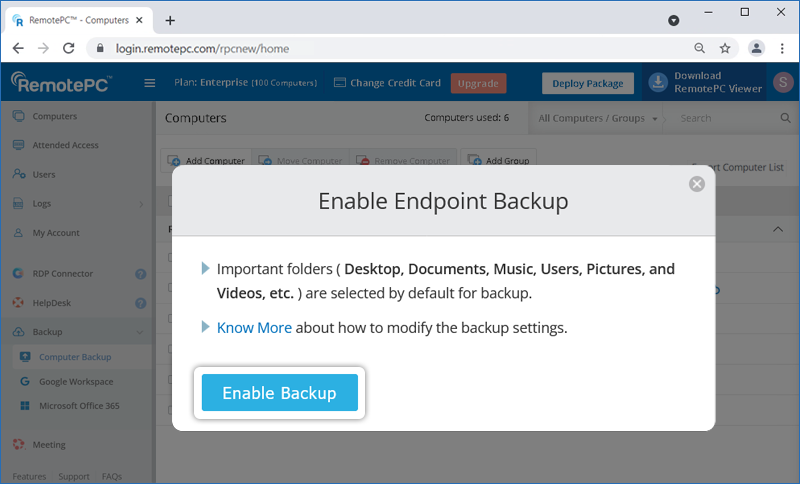Click the browser zoom magnifier icon
Screen dimensions: 800x484
(x=700, y=48)
